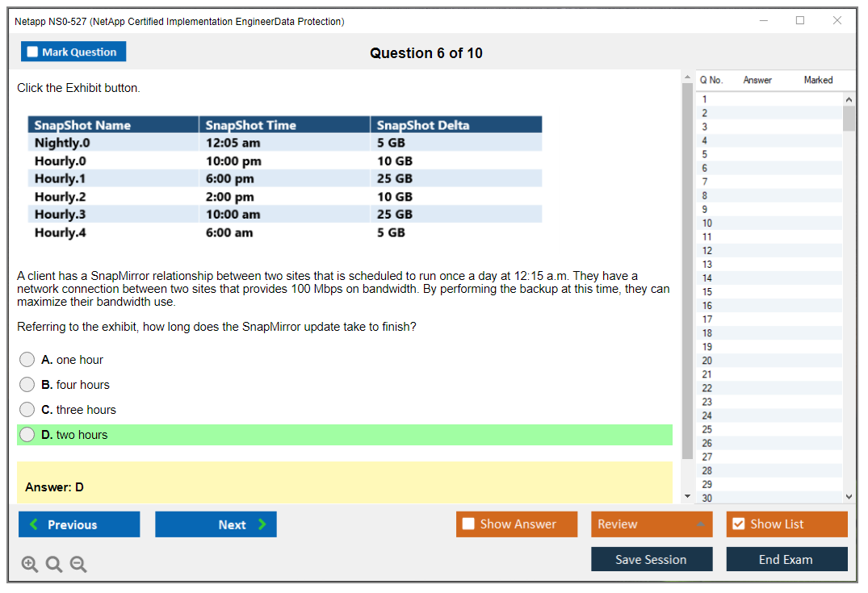Screen dimensions: 868x593
Task: Click question pane scroll down arrow
Action: pyautogui.click(x=687, y=496)
